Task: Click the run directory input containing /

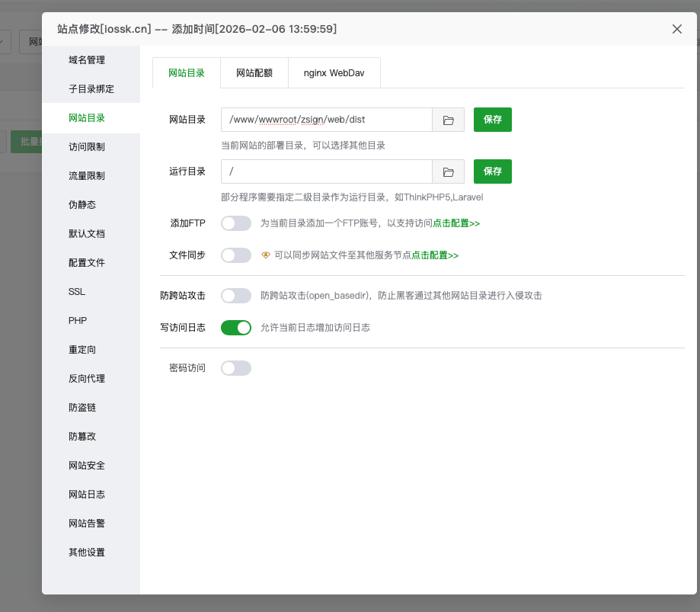Action: [326, 171]
